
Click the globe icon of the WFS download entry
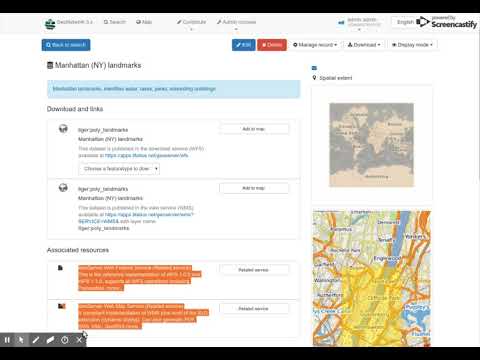pyautogui.click(x=63, y=129)
